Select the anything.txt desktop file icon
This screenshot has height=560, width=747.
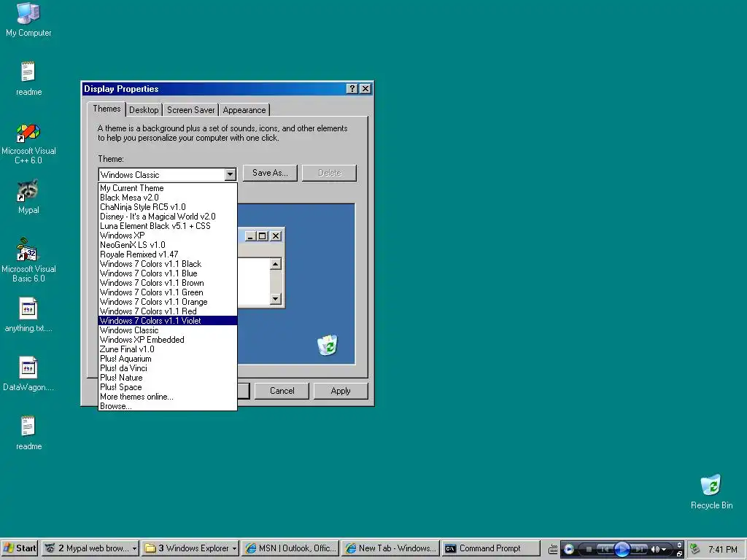tap(28, 314)
